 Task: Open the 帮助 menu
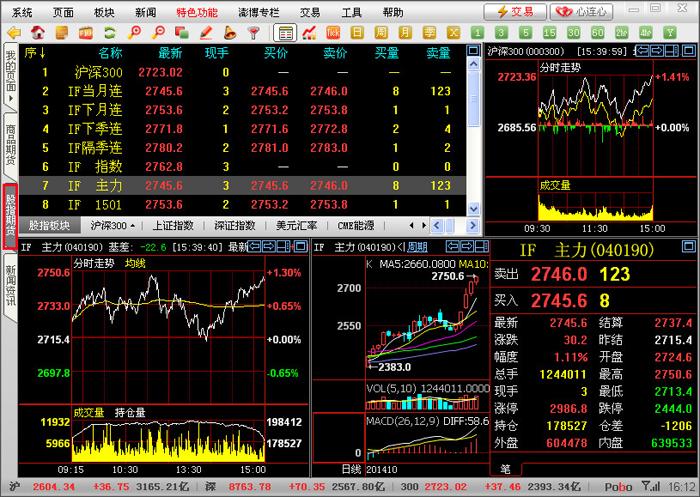click(x=393, y=13)
